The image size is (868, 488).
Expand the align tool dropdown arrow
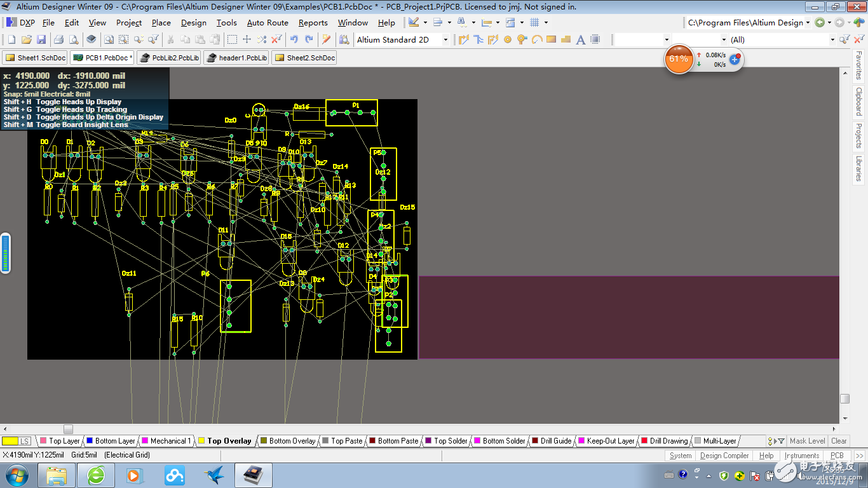tap(449, 22)
